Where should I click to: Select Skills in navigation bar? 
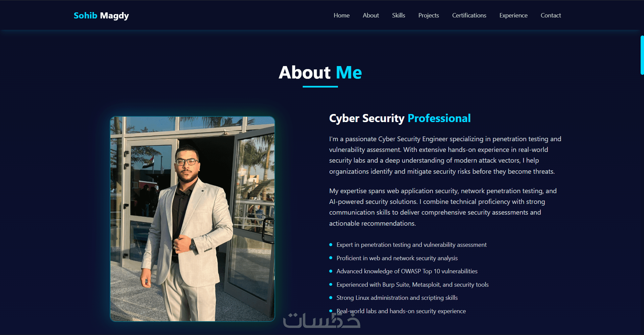tap(398, 15)
